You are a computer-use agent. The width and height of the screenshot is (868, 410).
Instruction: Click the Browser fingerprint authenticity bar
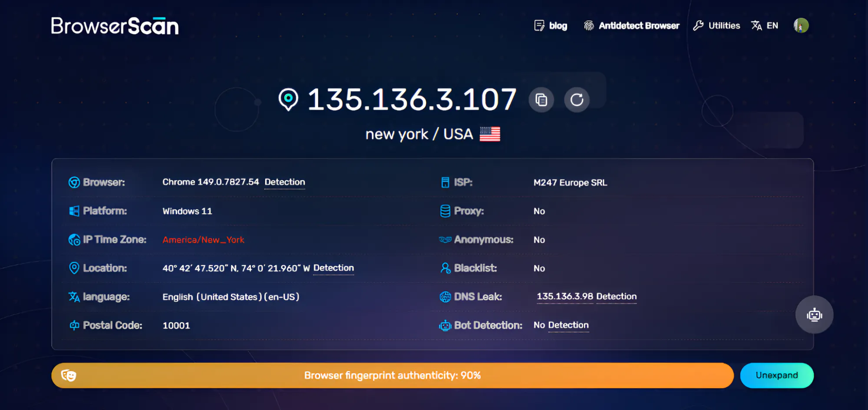[x=393, y=375]
